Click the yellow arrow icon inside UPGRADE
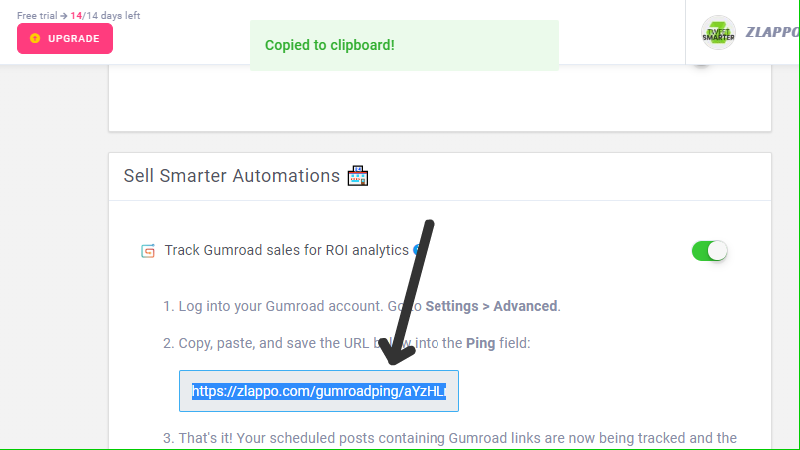 tap(35, 38)
